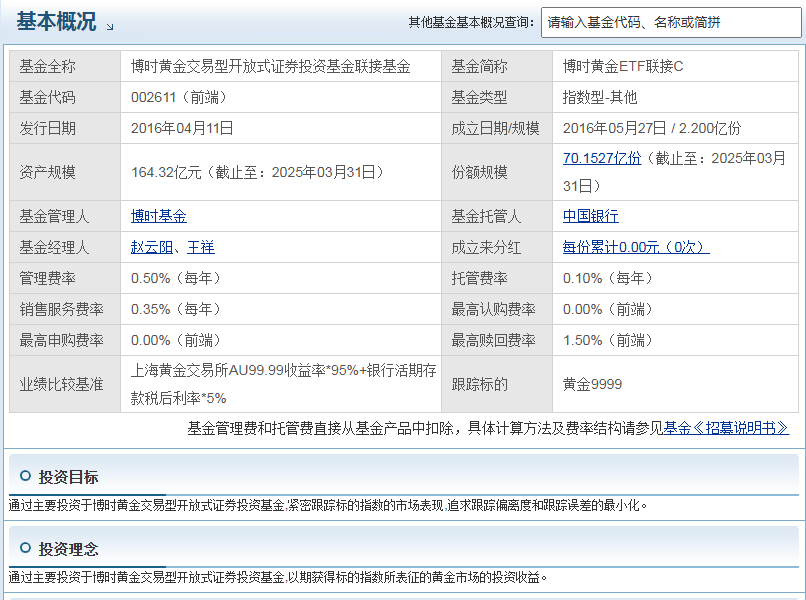Select the 基金全称 label cell
This screenshot has height=600, width=806.
65,66
